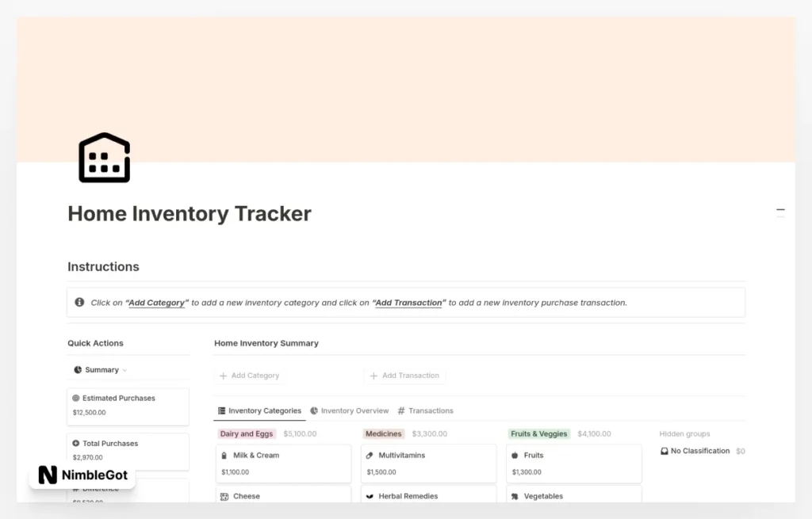Click the $4,100.00 Fruits & Veggies total
812x519 pixels.
[594, 433]
